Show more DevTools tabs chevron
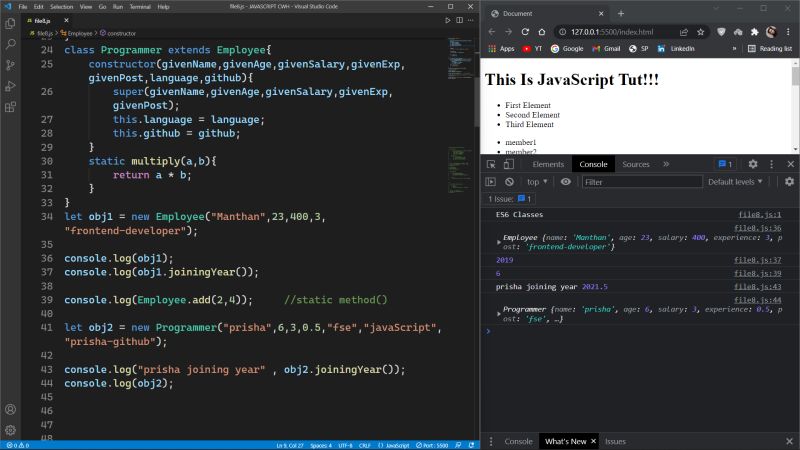Viewport: 800px width, 450px height. pos(666,164)
